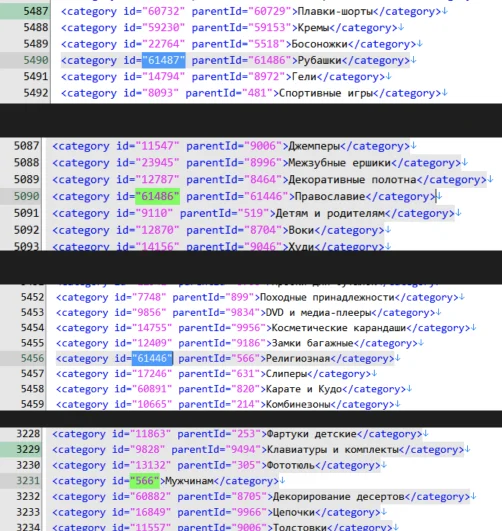Click id value "13132"
This screenshot has width=502, height=531.
tap(150, 465)
